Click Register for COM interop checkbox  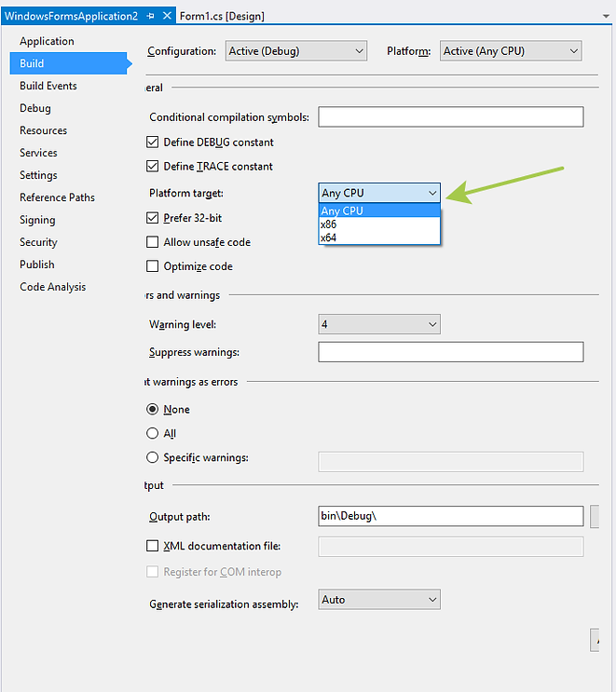click(x=152, y=572)
